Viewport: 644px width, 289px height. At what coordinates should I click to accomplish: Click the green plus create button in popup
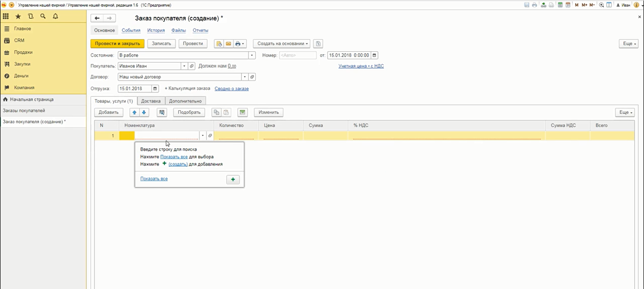tap(233, 180)
